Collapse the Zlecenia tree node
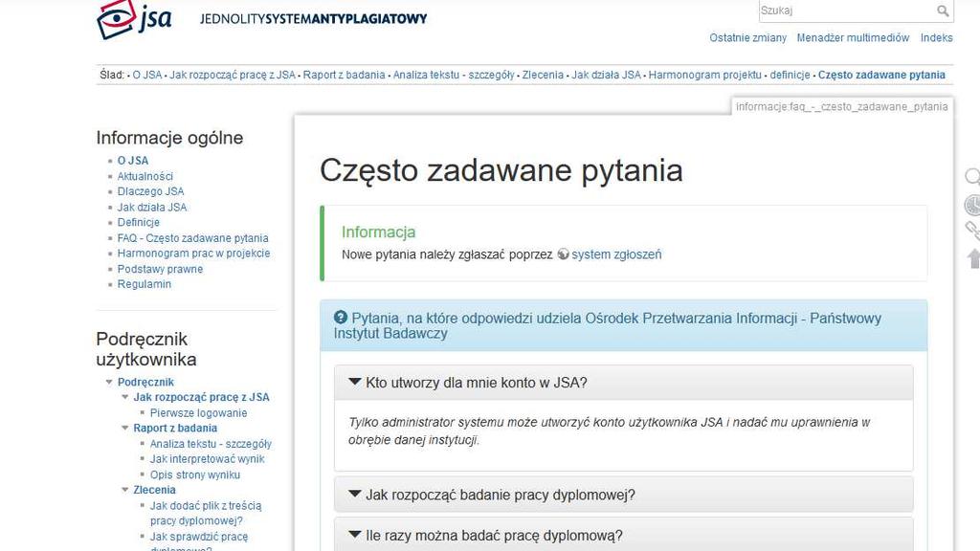This screenshot has width=980, height=551. pyautogui.click(x=125, y=490)
